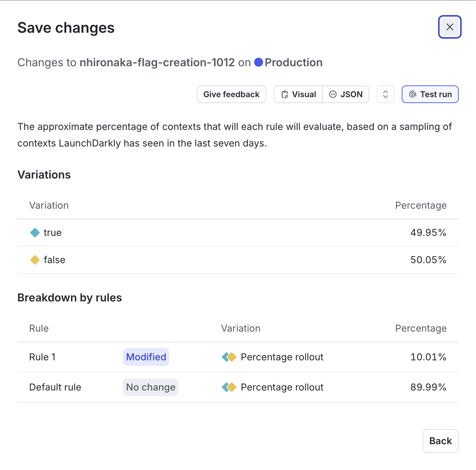Click the X icon to dismiss Save changes

[450, 26]
